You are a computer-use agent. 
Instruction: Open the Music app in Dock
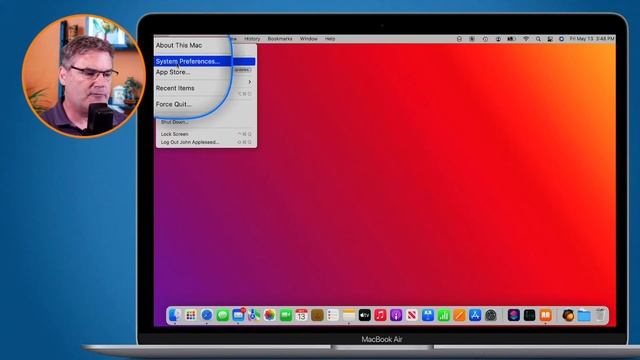point(380,315)
